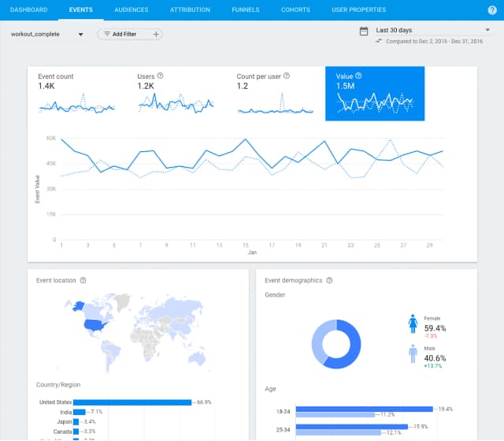This screenshot has height=441, width=504.
Task: Click the gender donut chart
Action: 336,344
